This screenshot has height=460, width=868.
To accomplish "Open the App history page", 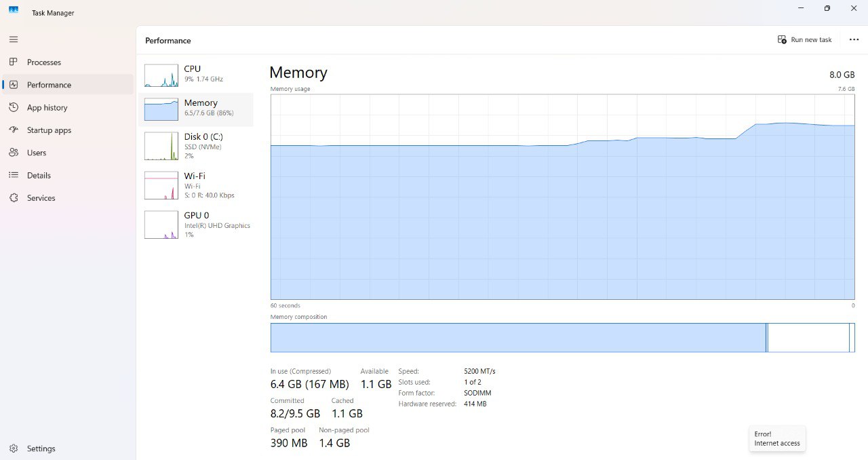I will 45,107.
